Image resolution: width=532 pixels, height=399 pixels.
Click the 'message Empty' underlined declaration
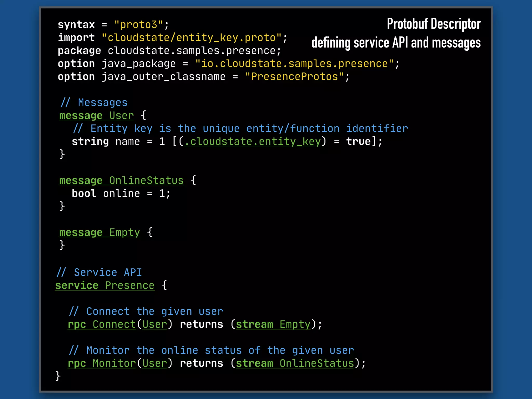click(99, 232)
